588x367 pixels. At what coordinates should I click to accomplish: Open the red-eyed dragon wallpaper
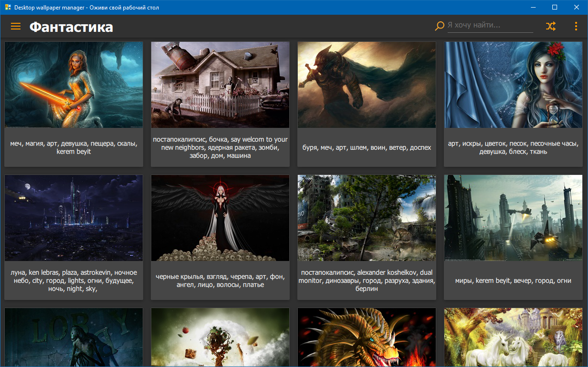[x=367, y=338]
